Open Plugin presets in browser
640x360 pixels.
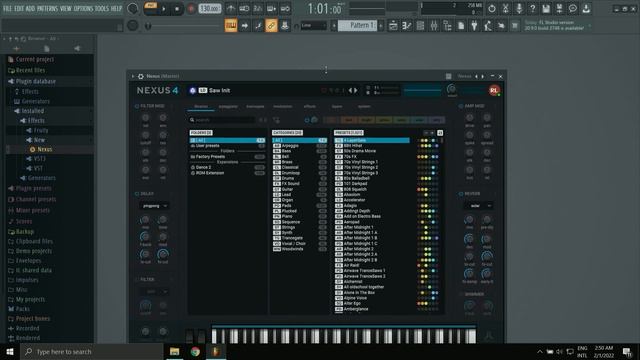(x=33, y=189)
